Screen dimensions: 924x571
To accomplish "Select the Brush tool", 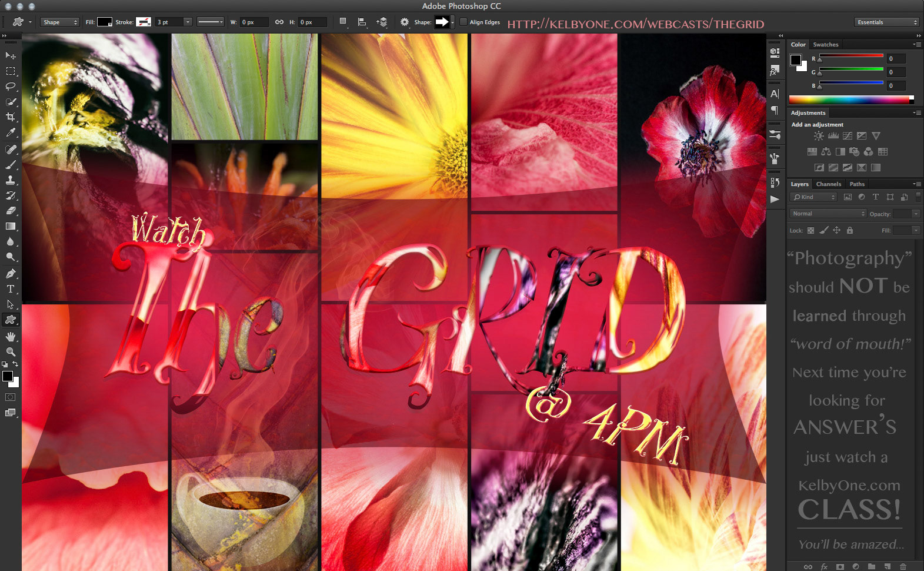I will pos(11,165).
